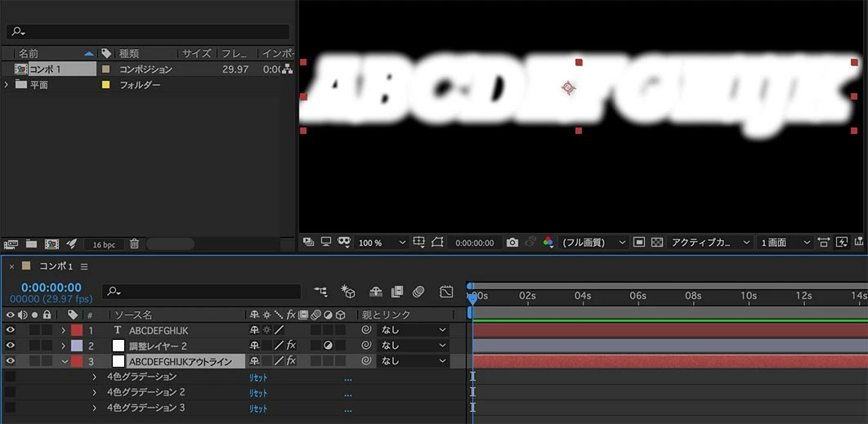Open the 1画面 view layout dropdown
The height and width of the screenshot is (424, 868).
785,243
